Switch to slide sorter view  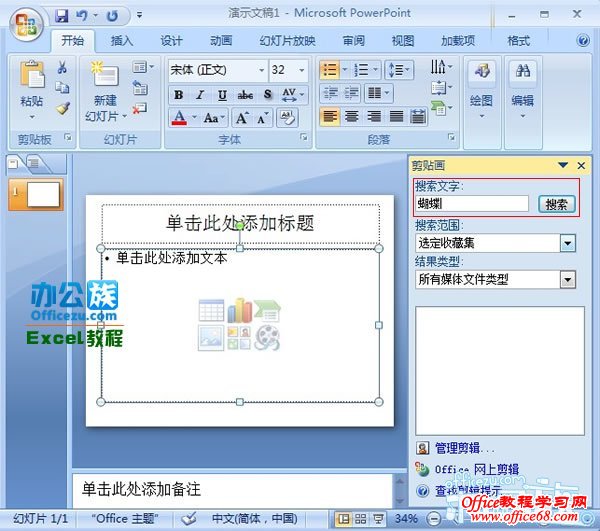[360, 519]
